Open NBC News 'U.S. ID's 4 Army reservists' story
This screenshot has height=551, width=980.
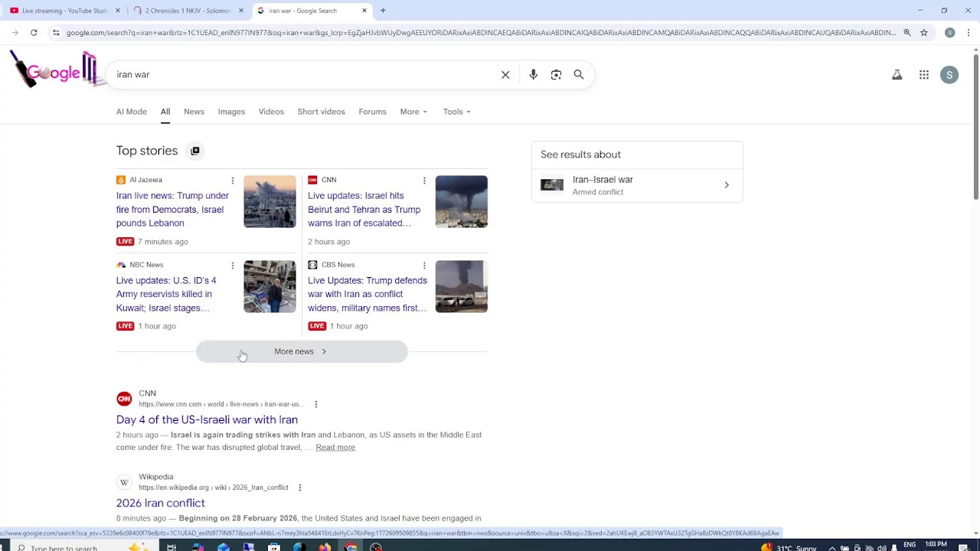pyautogui.click(x=166, y=295)
